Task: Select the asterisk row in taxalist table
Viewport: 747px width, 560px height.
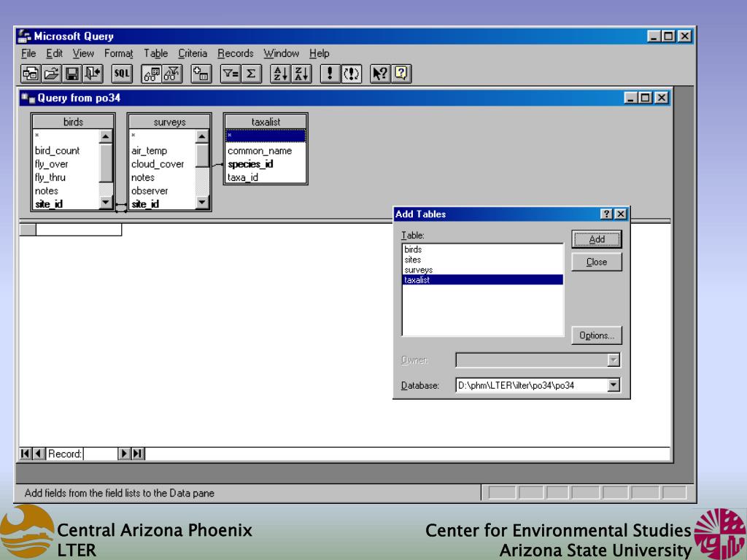Action: tap(266, 136)
